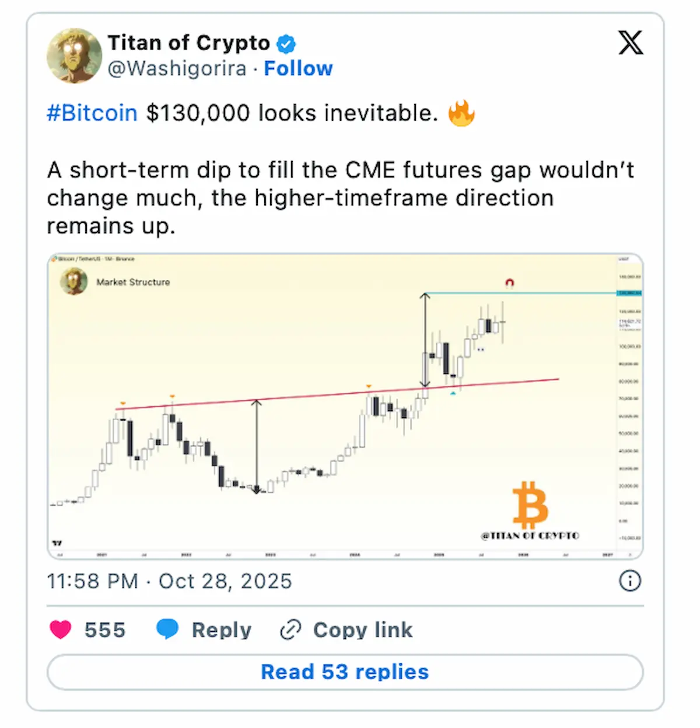Open the Bitcoin market structure chart image
This screenshot has height=728, width=700.
pos(345,406)
